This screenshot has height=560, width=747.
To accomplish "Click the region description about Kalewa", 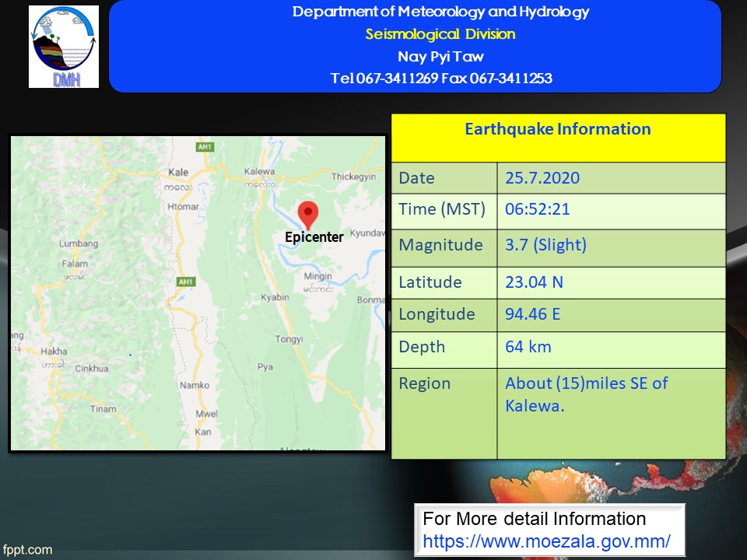I will point(587,394).
